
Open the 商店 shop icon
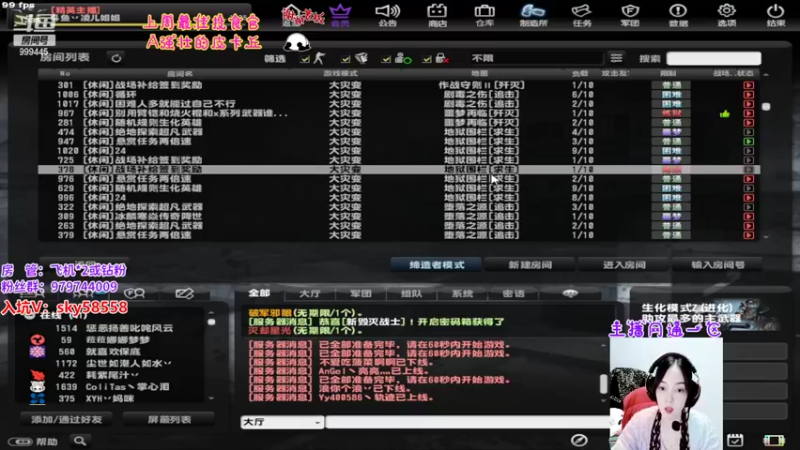437,14
